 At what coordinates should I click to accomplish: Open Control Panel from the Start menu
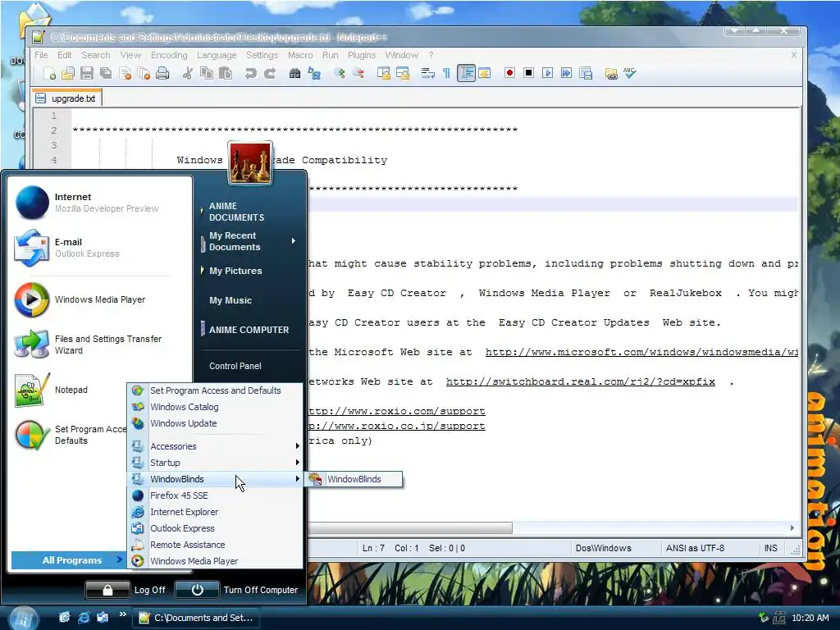click(235, 366)
